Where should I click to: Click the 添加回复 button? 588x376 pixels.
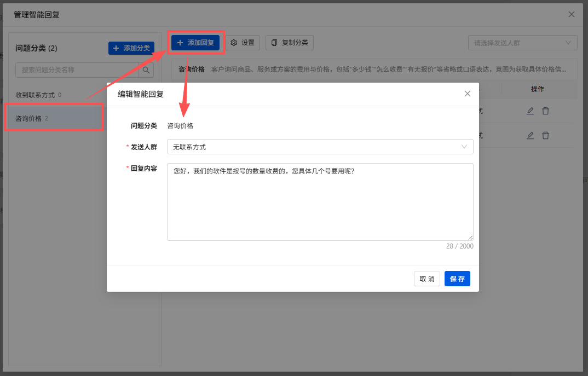[x=195, y=43]
